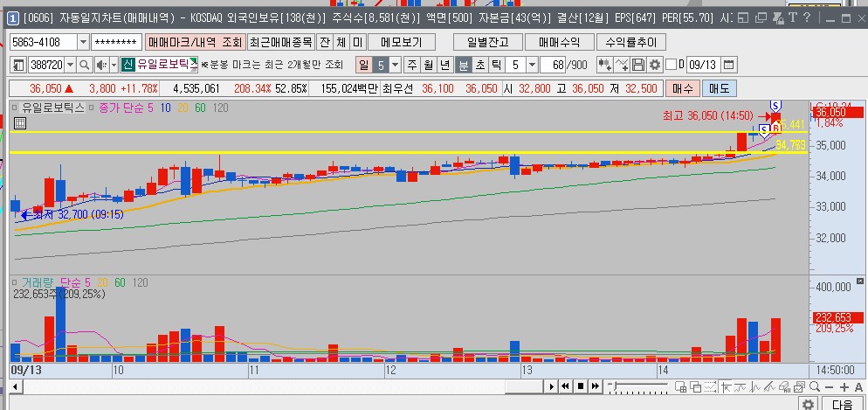The height and width of the screenshot is (410, 868).
Task: Click the T icon in title bar
Action: click(x=792, y=17)
